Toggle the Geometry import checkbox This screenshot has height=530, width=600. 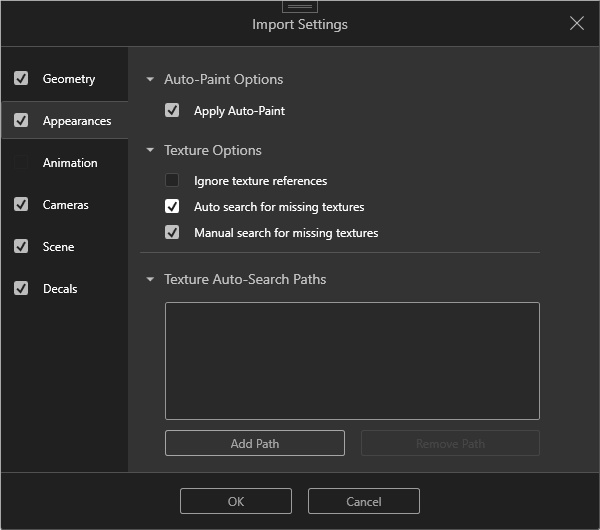pos(21,78)
